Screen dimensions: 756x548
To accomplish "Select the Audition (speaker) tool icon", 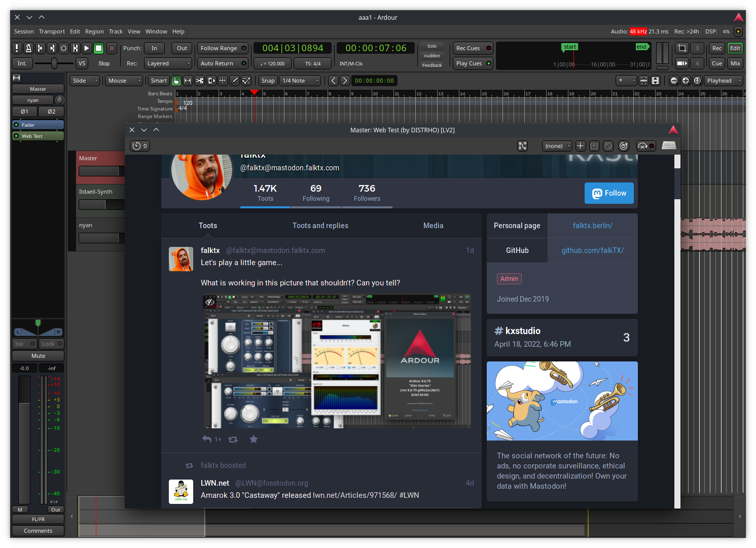I will pyautogui.click(x=211, y=81).
